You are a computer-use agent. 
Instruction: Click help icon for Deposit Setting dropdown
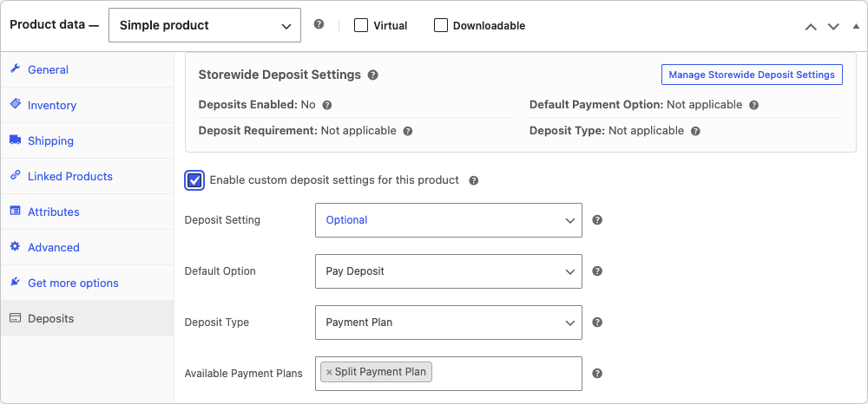coord(597,220)
